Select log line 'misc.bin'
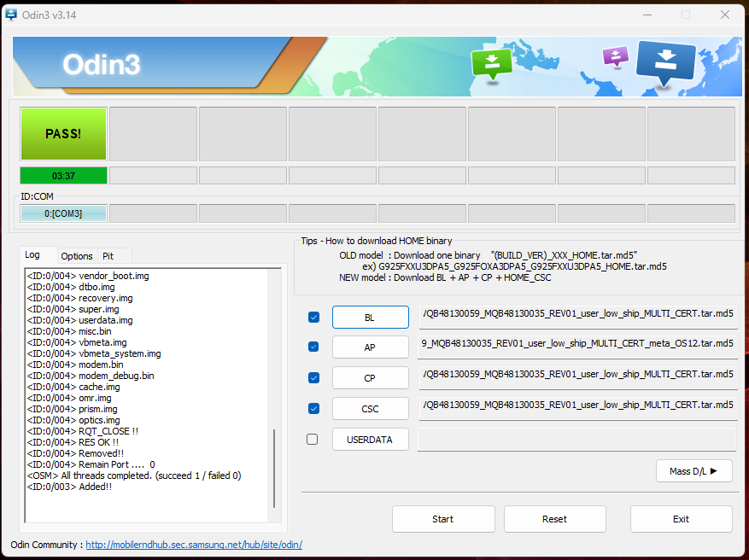This screenshot has height=560, width=749. click(x=69, y=331)
